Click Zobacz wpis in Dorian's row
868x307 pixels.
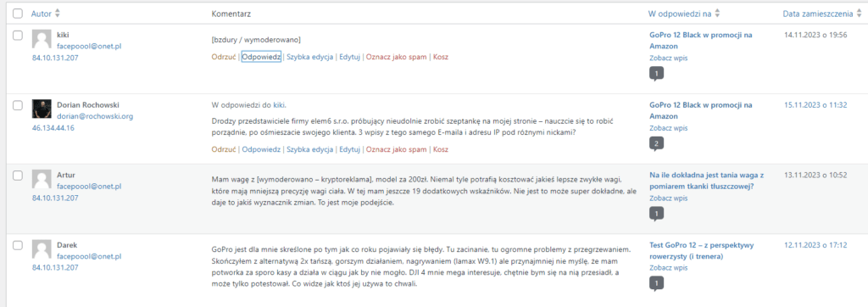click(668, 128)
